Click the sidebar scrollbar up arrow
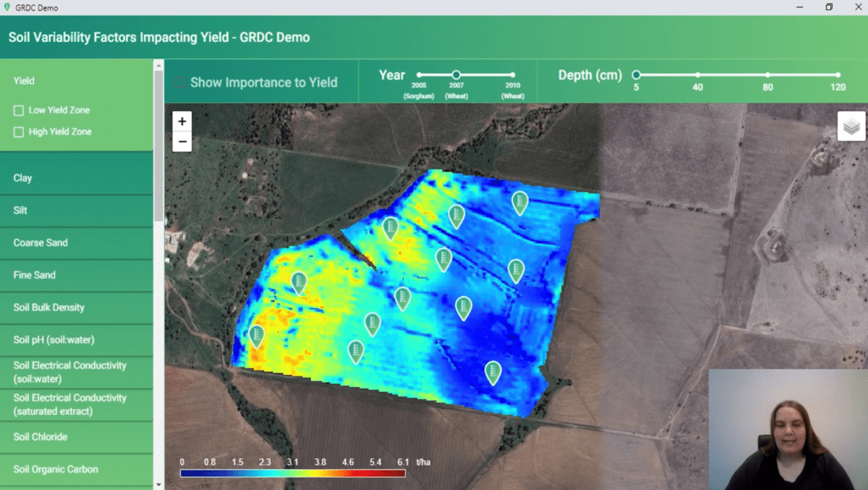The width and height of the screenshot is (868, 490). 158,65
